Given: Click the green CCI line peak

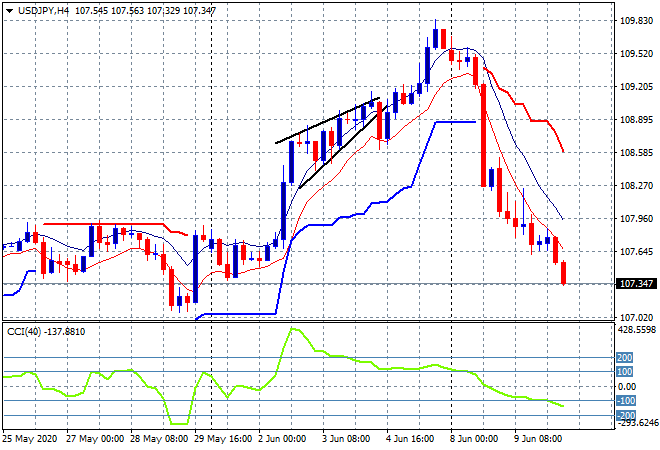Looking at the screenshot, I should (x=293, y=329).
